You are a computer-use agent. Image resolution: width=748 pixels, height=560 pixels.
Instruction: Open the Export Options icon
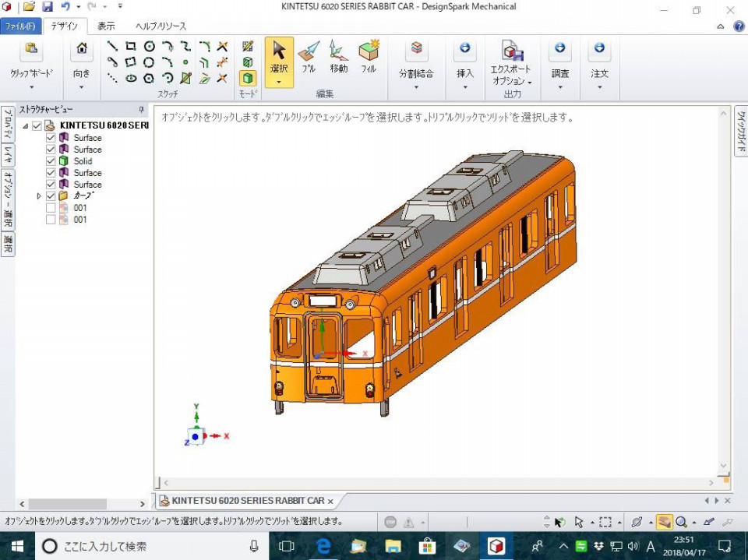pos(511,50)
